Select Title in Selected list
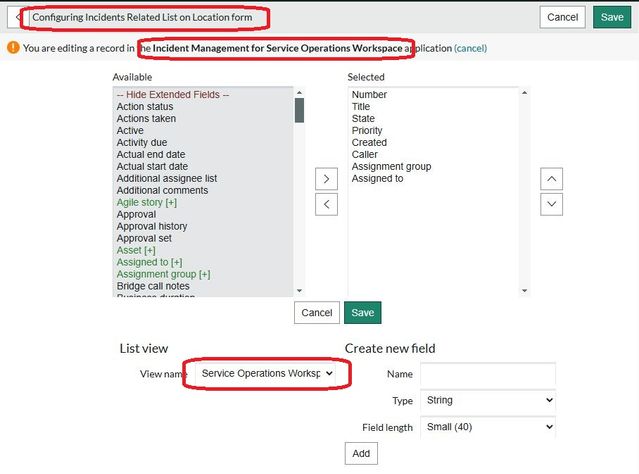 tap(361, 106)
